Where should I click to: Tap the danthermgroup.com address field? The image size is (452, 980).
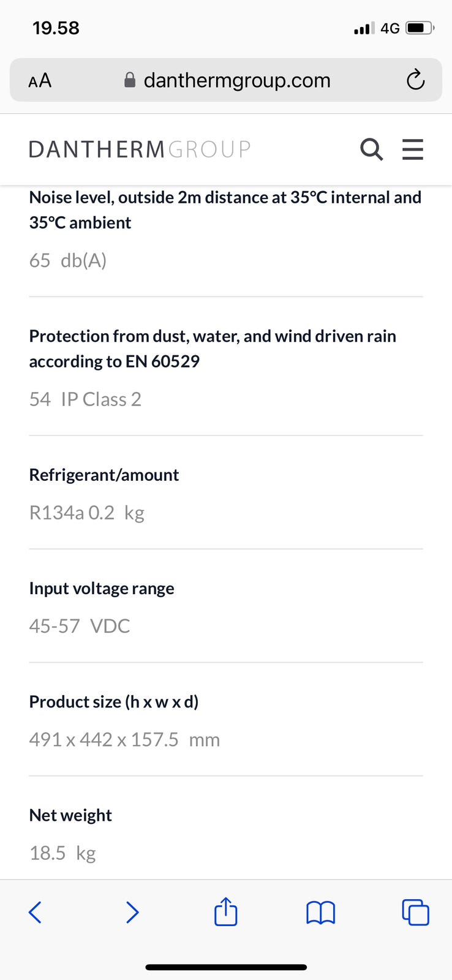click(x=237, y=80)
